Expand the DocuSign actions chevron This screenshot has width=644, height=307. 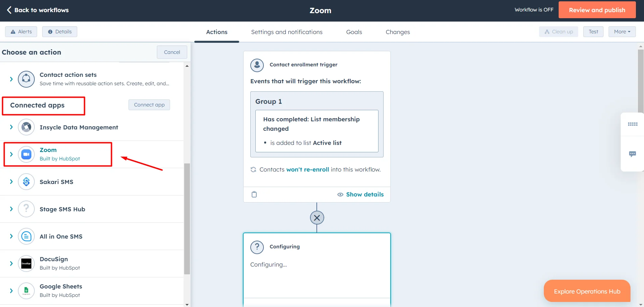tap(10, 263)
